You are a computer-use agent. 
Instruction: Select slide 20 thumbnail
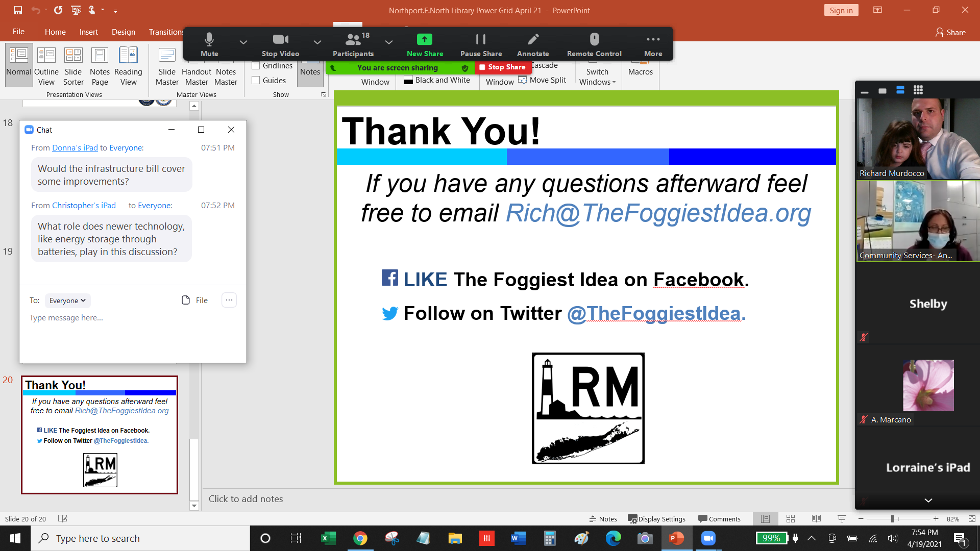[x=100, y=435]
